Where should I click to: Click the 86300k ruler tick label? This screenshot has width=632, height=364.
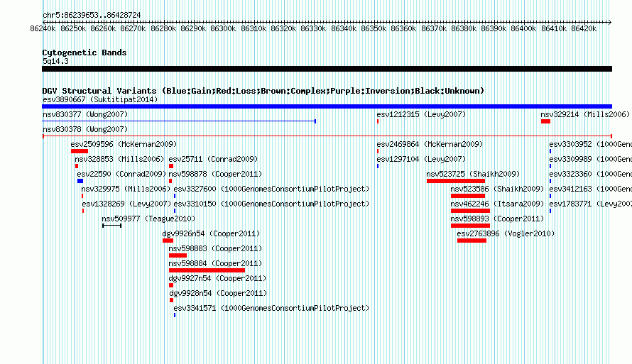tap(223, 29)
